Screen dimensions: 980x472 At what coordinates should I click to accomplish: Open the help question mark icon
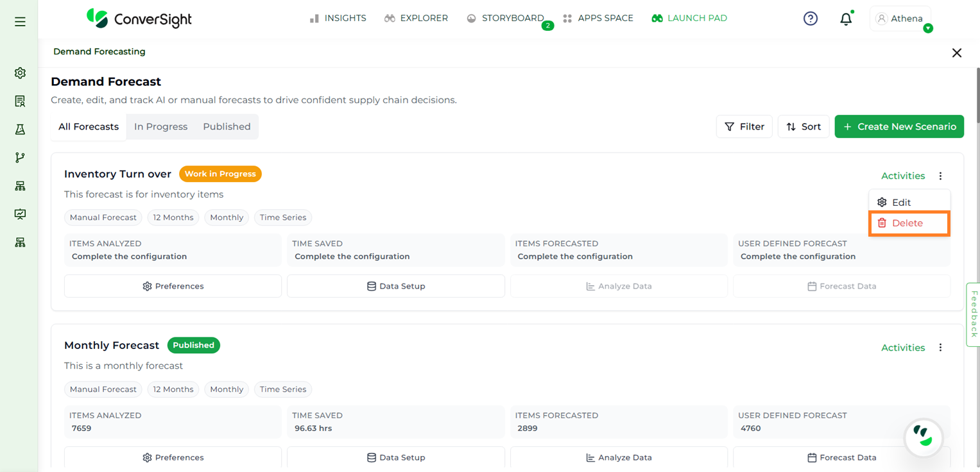click(811, 19)
